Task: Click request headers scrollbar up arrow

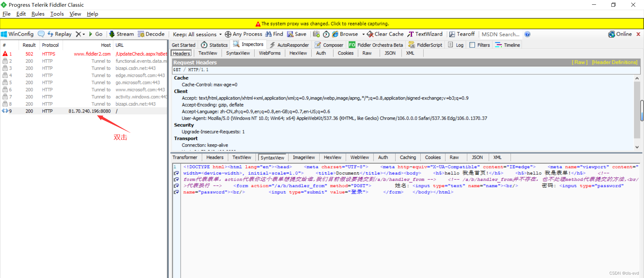Action: point(637,78)
